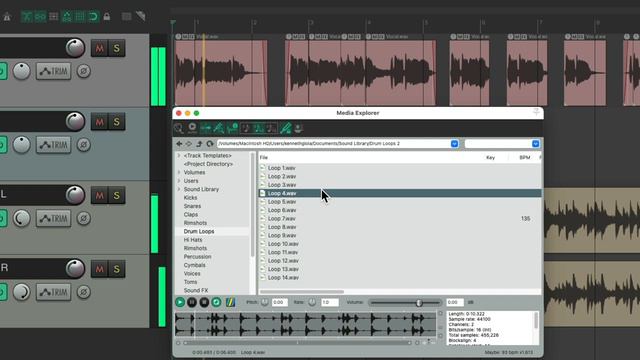
Task: Click first note icon in Media Explorer toolbar
Action: click(246, 128)
